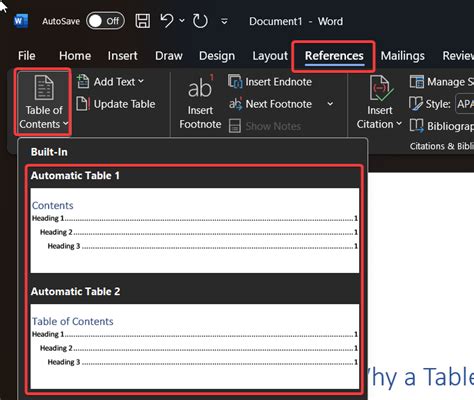Click the Save icon in title bar
474x400 pixels.
143,21
